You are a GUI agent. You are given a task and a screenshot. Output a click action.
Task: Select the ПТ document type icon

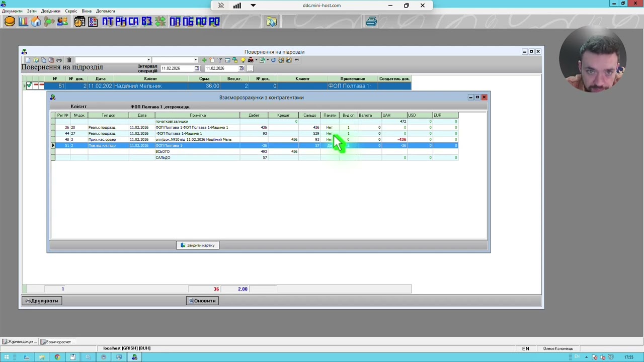(108, 22)
